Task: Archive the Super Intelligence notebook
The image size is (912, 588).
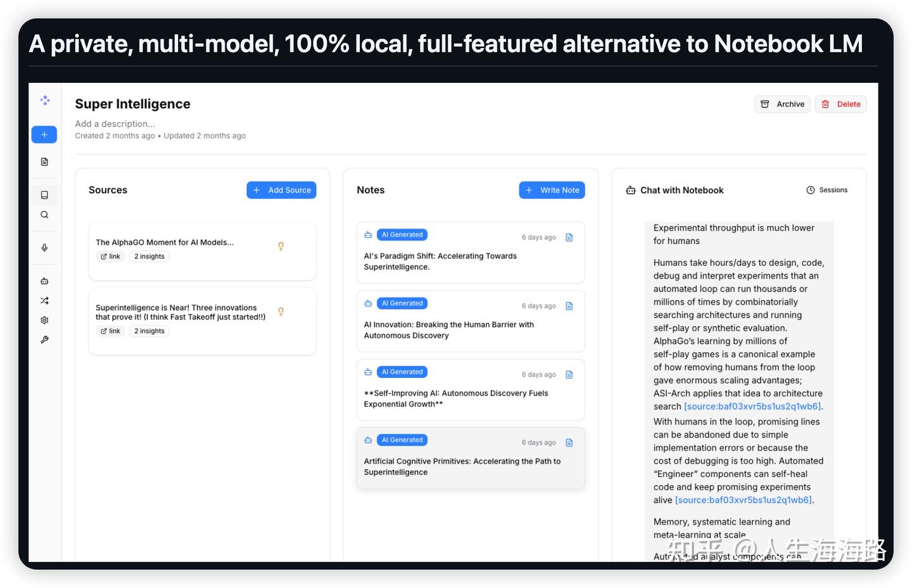Action: click(x=783, y=104)
